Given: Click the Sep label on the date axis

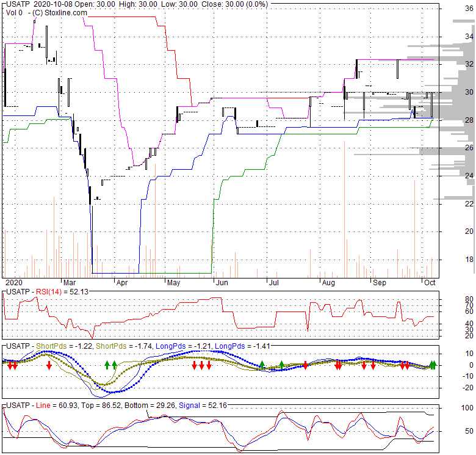Looking at the screenshot, I should (x=380, y=283).
